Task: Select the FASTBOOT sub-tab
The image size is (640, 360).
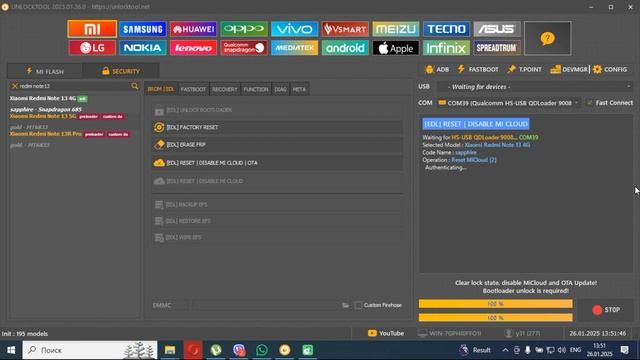Action: [193, 89]
